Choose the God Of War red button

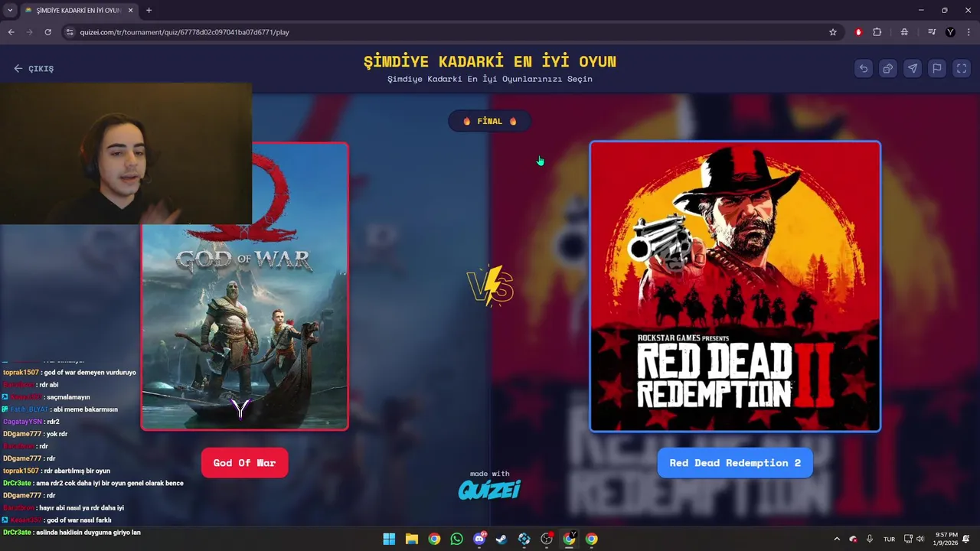click(244, 463)
